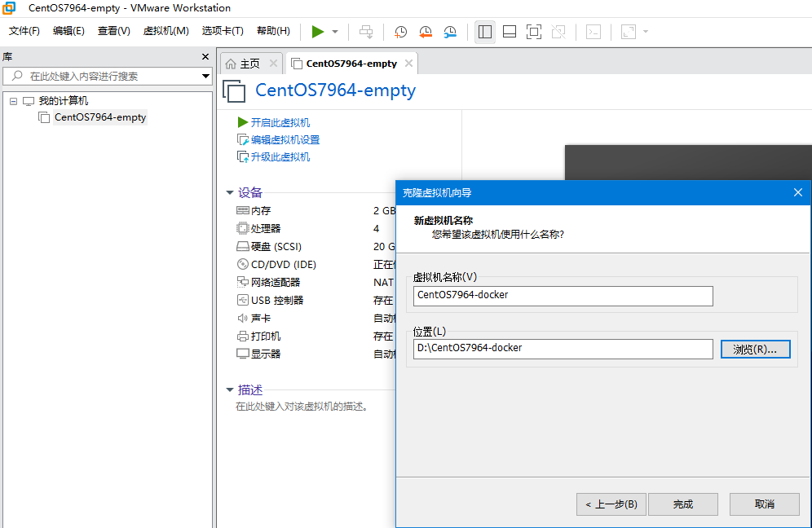812x528 pixels.
Task: Collapse the 设备 section
Action: click(229, 192)
